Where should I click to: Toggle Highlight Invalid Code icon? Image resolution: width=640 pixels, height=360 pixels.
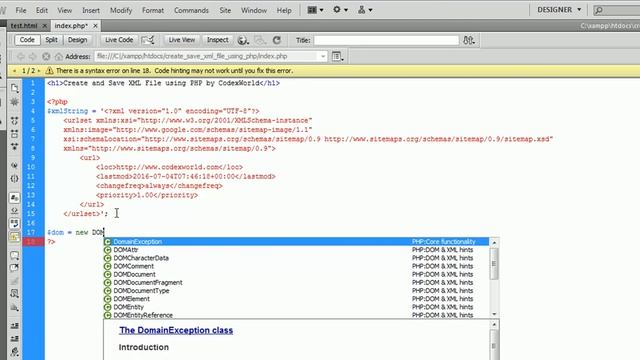[x=15, y=210]
